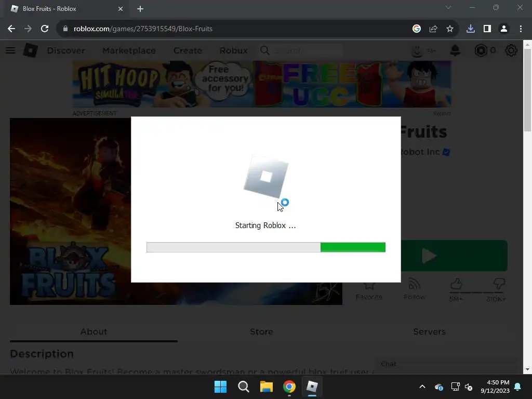The width and height of the screenshot is (532, 399).
Task: Close the Blox Fruits tab
Action: tap(121, 9)
